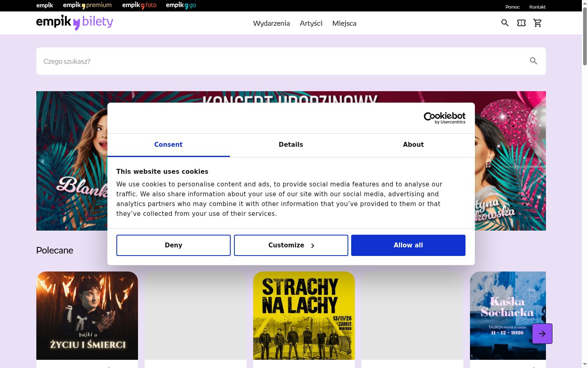Screen dimensions: 588x368
Task: Open the Artyści menu
Action: (x=311, y=23)
